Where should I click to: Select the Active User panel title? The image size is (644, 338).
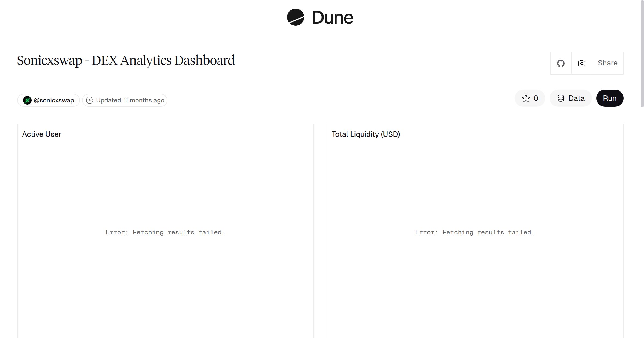tap(42, 134)
